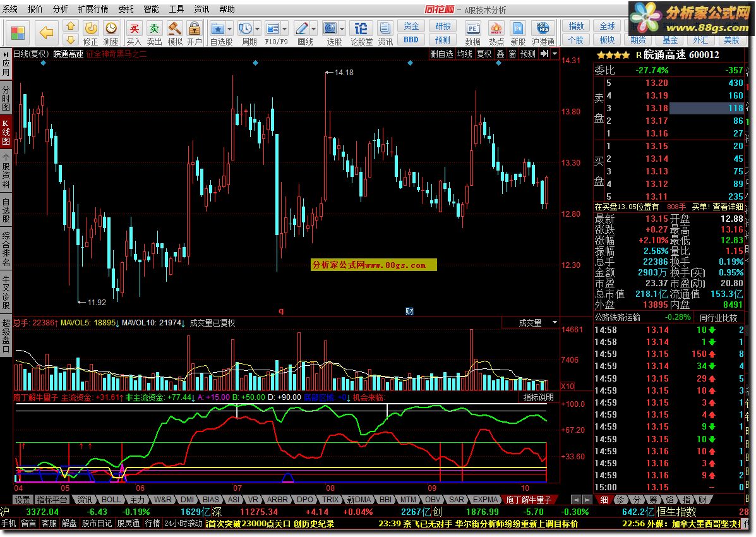Click 同行业比较 industry comparison link
This screenshot has height=537, width=756.
tap(718, 318)
